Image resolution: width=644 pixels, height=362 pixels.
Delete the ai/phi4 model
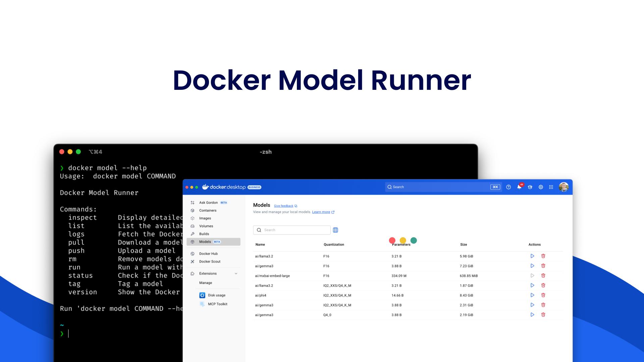pyautogui.click(x=543, y=295)
